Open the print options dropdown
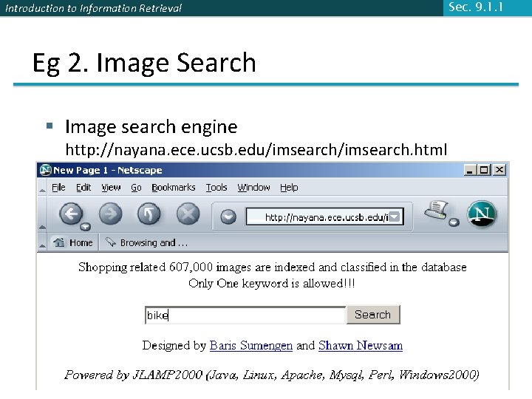This screenshot has height=399, width=532. 454,222
